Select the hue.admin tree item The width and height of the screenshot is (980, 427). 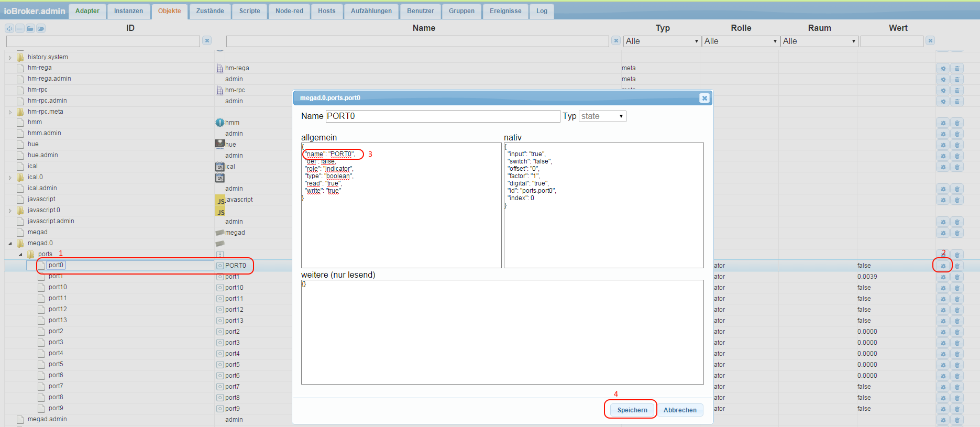tap(43, 155)
